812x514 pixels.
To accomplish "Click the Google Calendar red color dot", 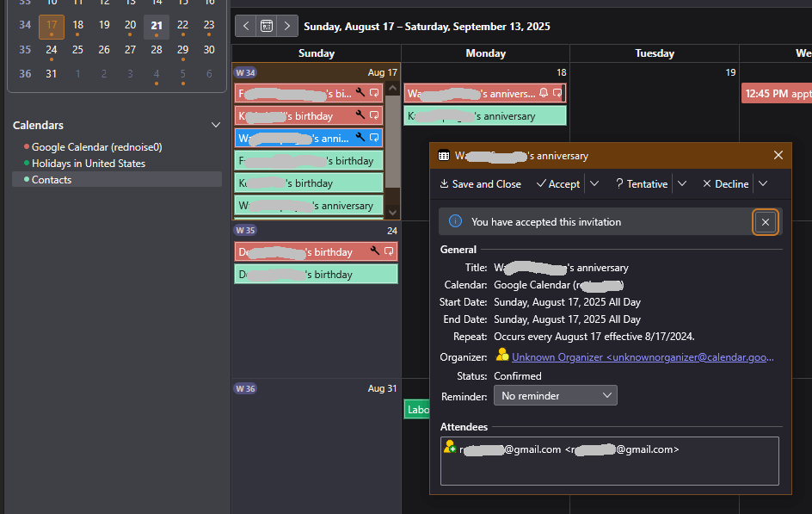I will (x=27, y=147).
